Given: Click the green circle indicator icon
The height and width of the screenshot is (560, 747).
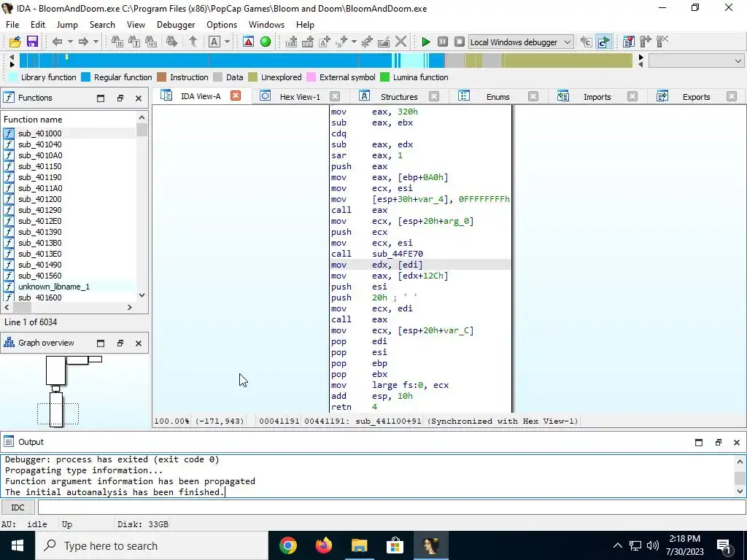Looking at the screenshot, I should click(x=266, y=42).
